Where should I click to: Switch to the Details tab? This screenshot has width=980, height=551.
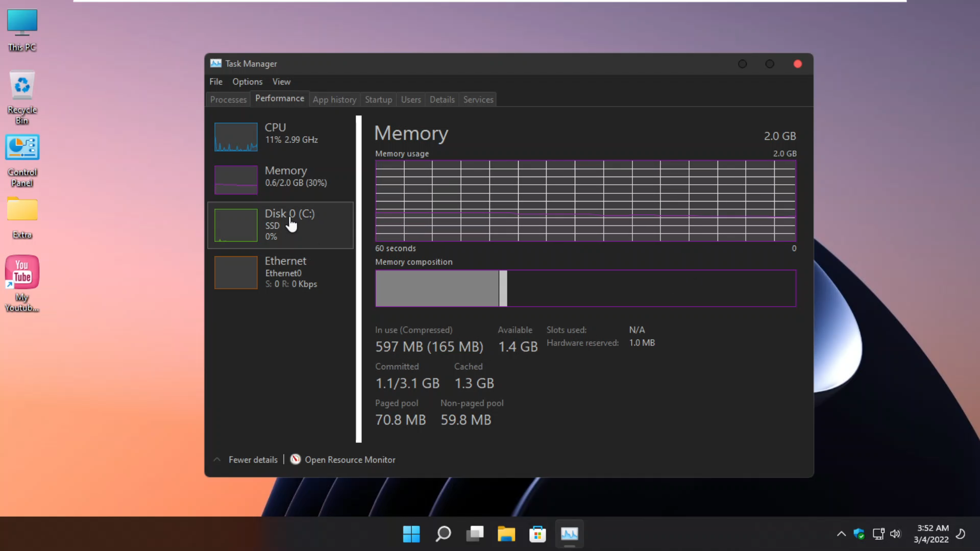pyautogui.click(x=442, y=99)
